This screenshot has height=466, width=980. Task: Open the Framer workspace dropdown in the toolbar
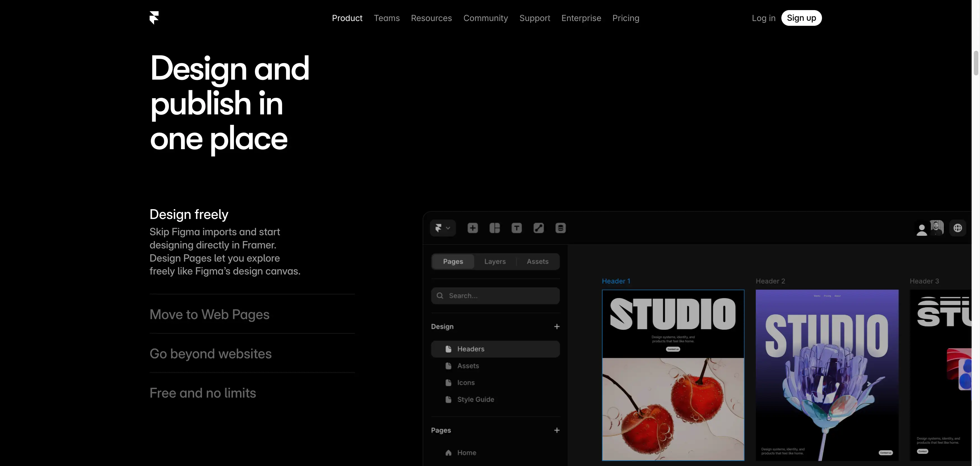click(443, 228)
